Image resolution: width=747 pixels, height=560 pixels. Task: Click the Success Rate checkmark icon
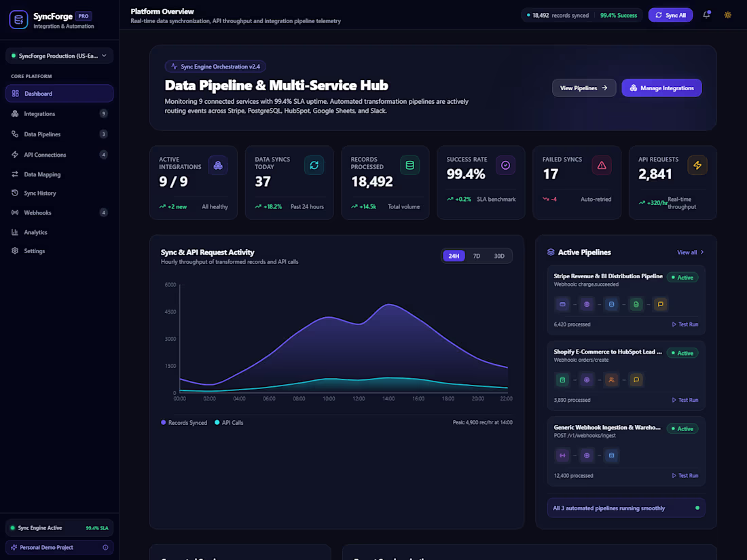(x=505, y=165)
